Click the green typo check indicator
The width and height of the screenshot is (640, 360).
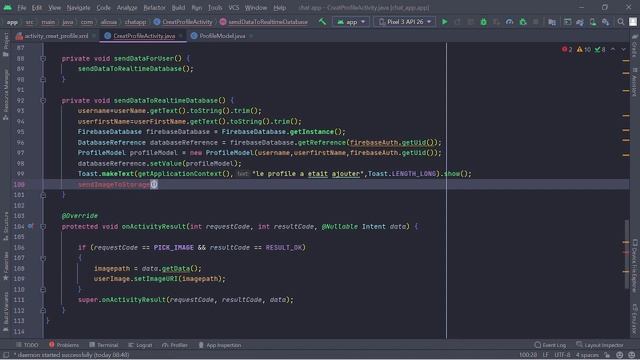click(x=600, y=49)
